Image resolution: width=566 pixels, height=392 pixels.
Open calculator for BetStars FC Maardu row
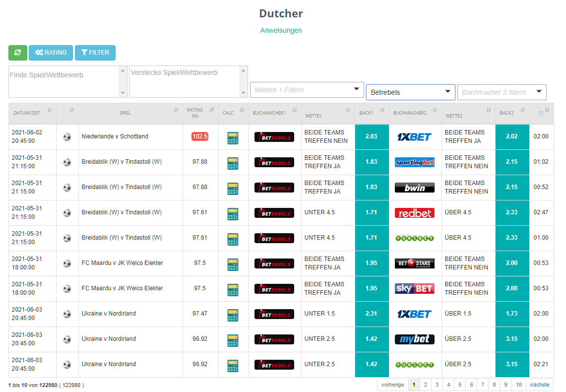(x=233, y=264)
